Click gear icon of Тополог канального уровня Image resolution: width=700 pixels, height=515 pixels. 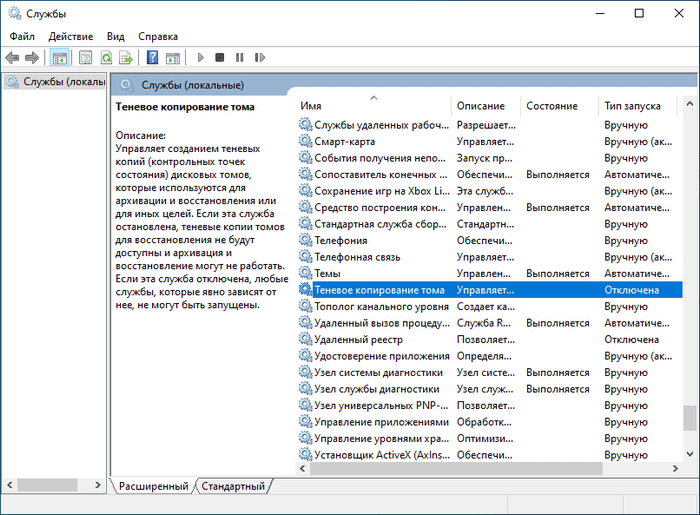tap(305, 307)
